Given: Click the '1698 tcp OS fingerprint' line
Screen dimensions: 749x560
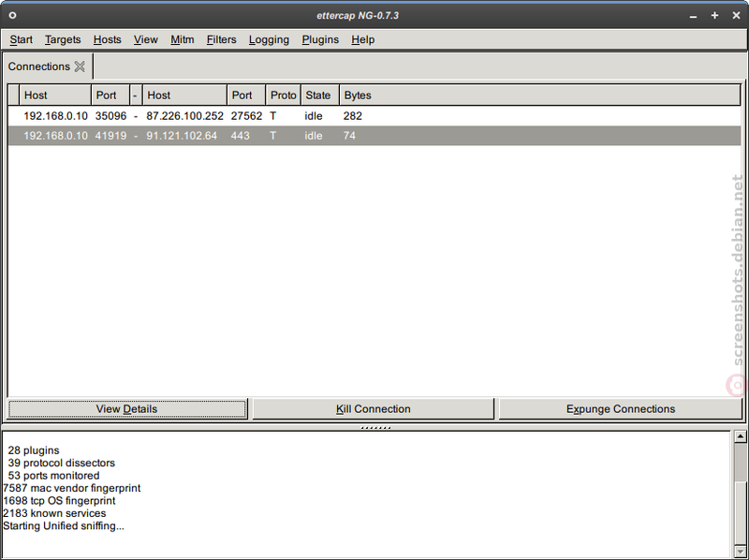Looking at the screenshot, I should pos(59,500).
